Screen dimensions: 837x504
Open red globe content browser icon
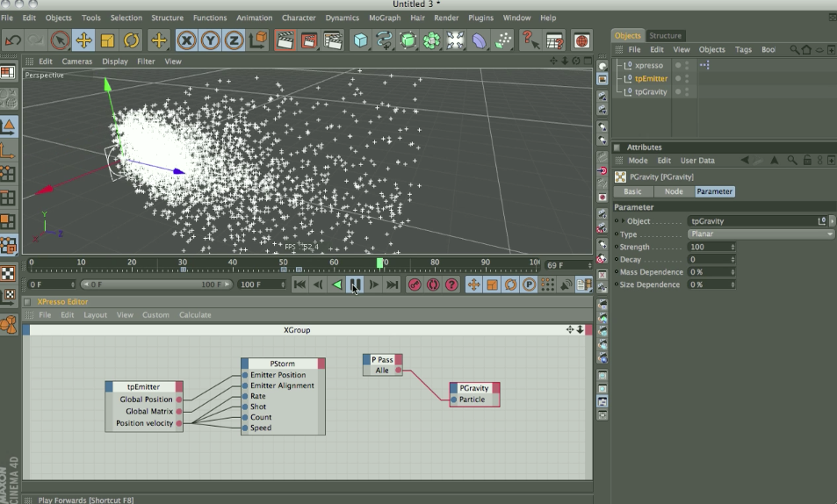click(x=581, y=40)
